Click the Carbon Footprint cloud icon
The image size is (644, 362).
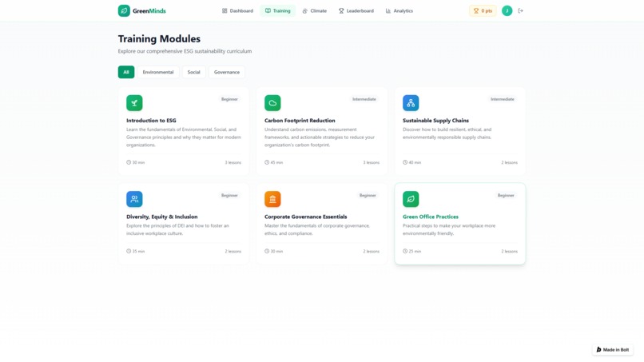coord(272,103)
